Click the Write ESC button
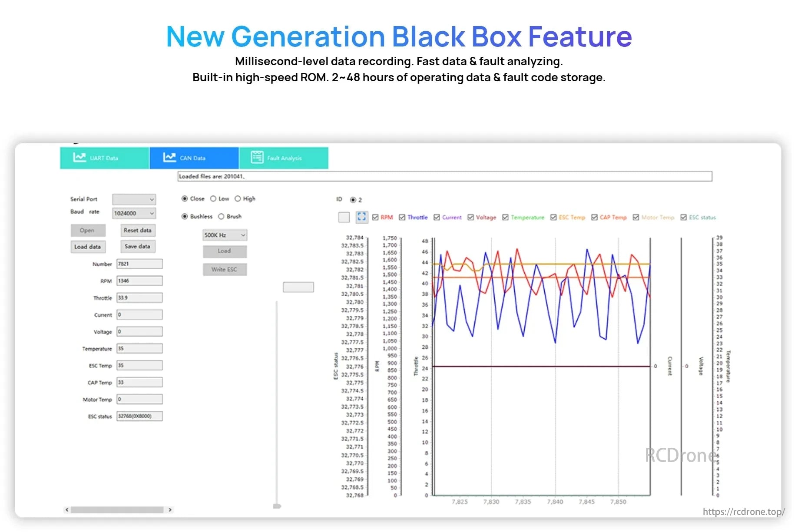The height and width of the screenshot is (532, 801). pos(224,269)
